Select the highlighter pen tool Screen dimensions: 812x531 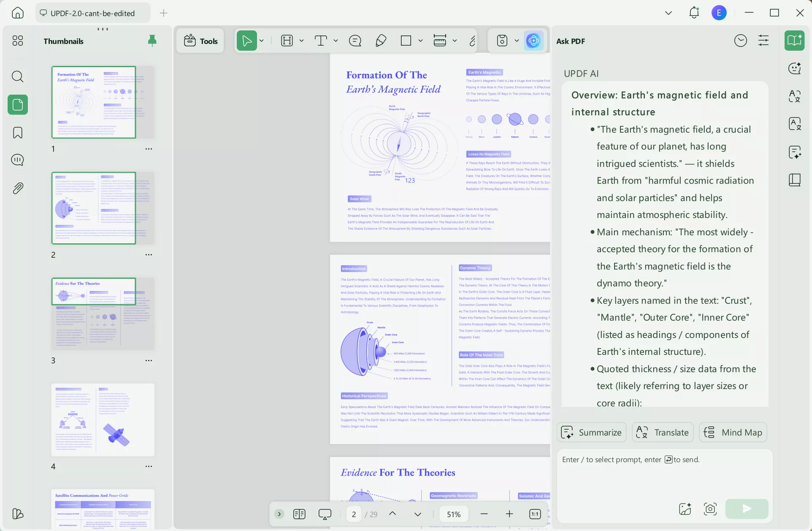coord(381,41)
